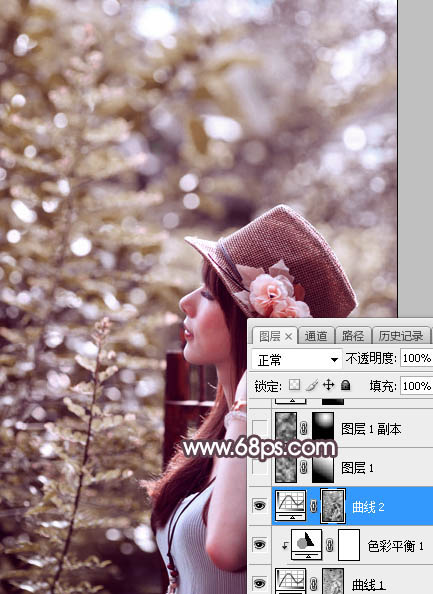
Task: Select layer named 曲线 1
Action: (x=368, y=585)
